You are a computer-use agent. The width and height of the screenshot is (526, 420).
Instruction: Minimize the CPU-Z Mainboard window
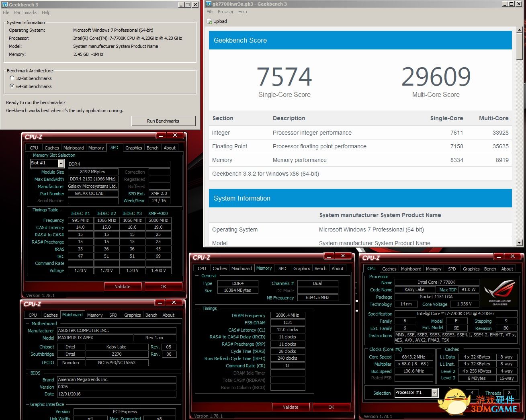[x=160, y=303]
